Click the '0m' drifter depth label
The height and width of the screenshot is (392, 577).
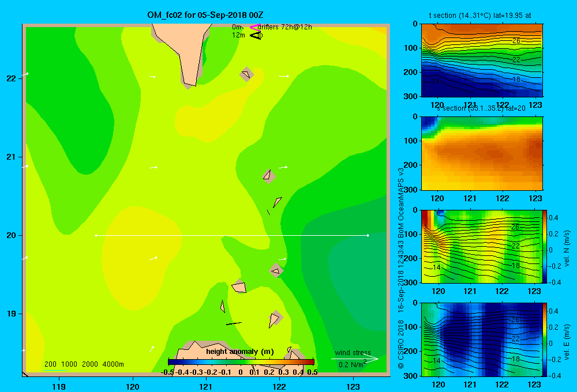[237, 27]
